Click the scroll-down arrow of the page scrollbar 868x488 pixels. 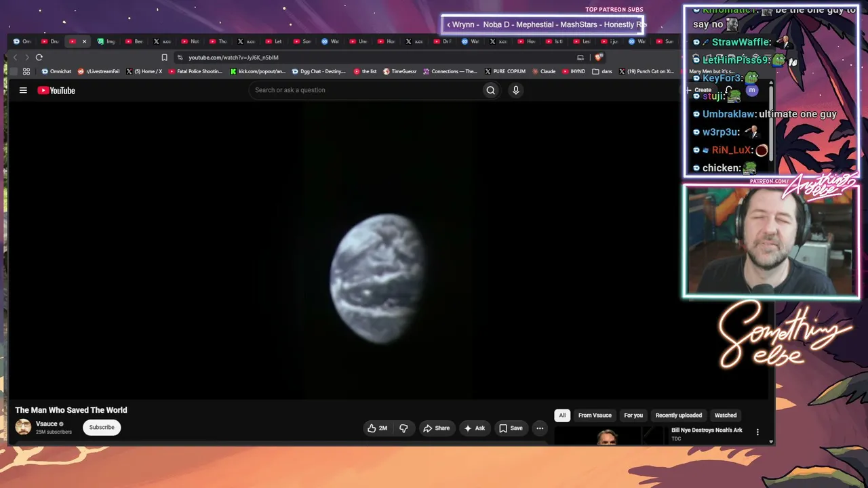tap(771, 441)
